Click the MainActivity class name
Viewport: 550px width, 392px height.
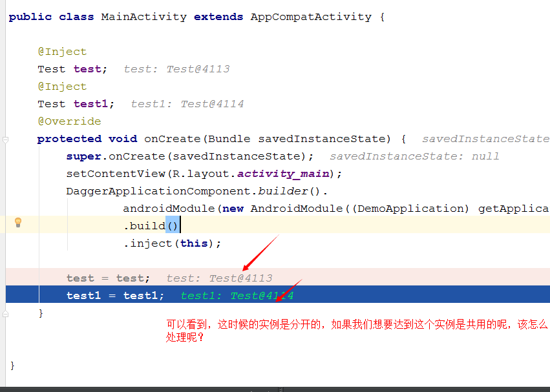144,17
